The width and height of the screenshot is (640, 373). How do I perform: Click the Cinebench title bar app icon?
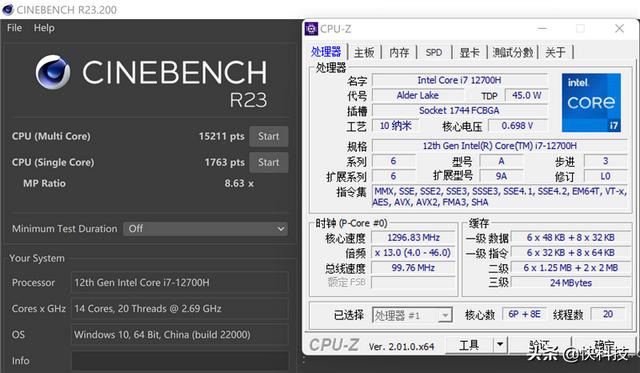click(8, 9)
